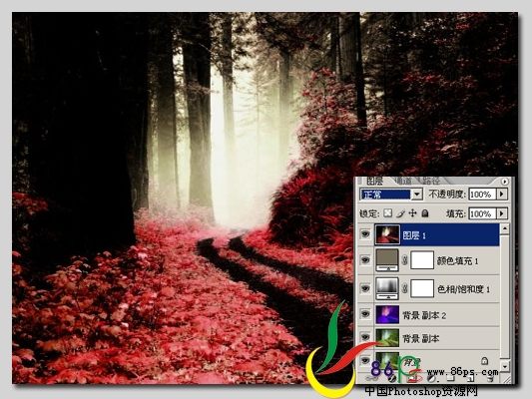Viewport: 532px width, 399px height.
Task: Hide the 背景 副本 2 layer
Action: pyautogui.click(x=365, y=314)
